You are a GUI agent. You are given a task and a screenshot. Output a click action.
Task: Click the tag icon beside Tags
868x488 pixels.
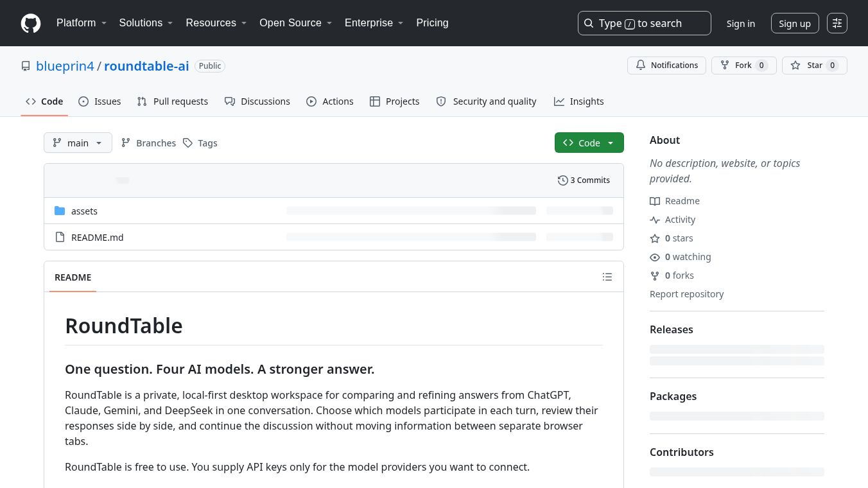(187, 143)
